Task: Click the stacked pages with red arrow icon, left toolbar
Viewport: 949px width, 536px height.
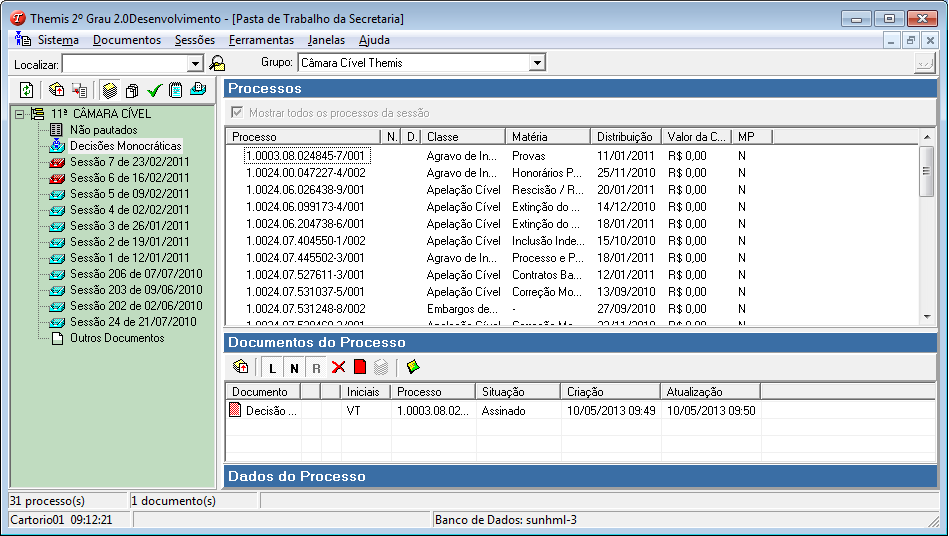Action: [56, 90]
